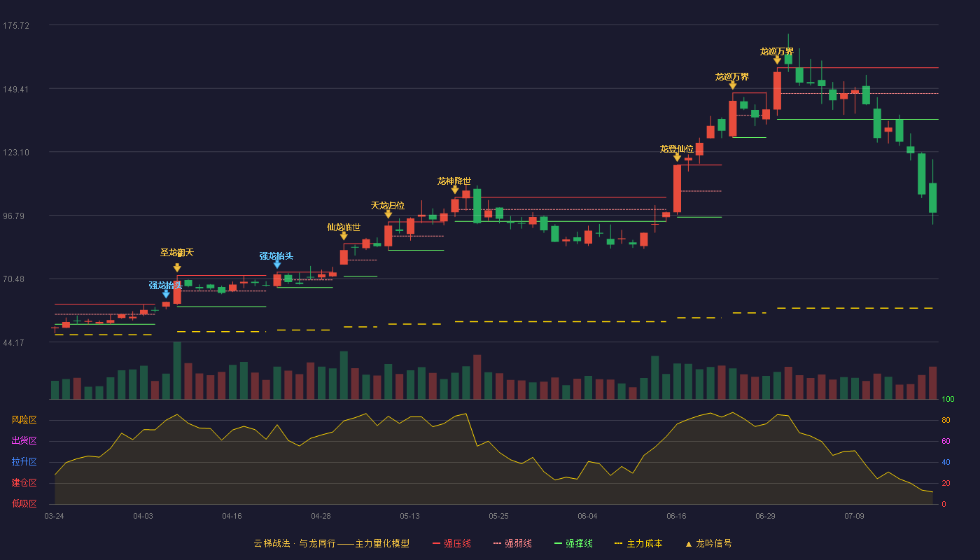Click the 80 indicator scale value
980x560 pixels.
(x=946, y=420)
